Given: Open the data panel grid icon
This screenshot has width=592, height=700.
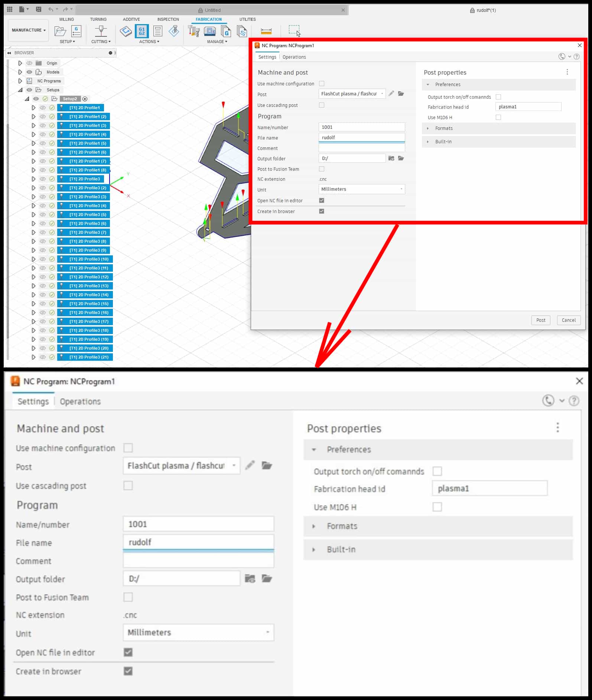Looking at the screenshot, I should (x=10, y=9).
